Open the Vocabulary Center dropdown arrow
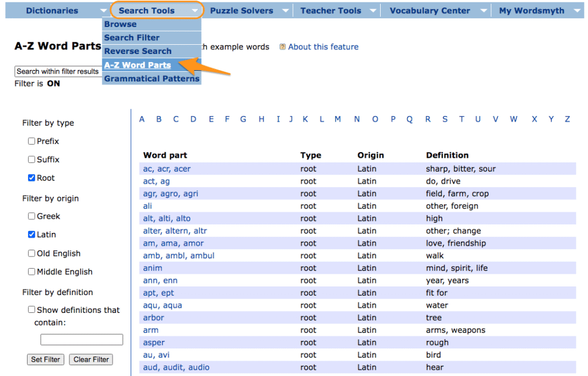This screenshot has height=376, width=588. (x=483, y=10)
